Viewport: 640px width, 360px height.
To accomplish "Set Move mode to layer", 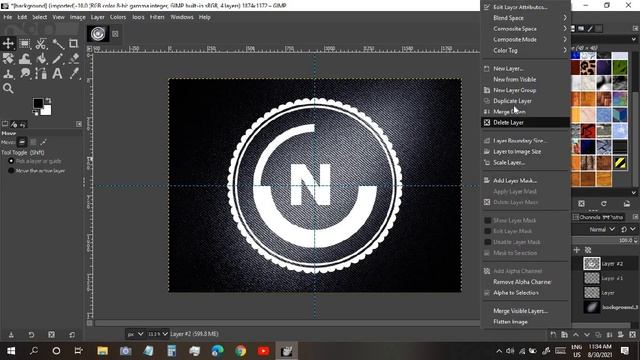I will [22, 142].
